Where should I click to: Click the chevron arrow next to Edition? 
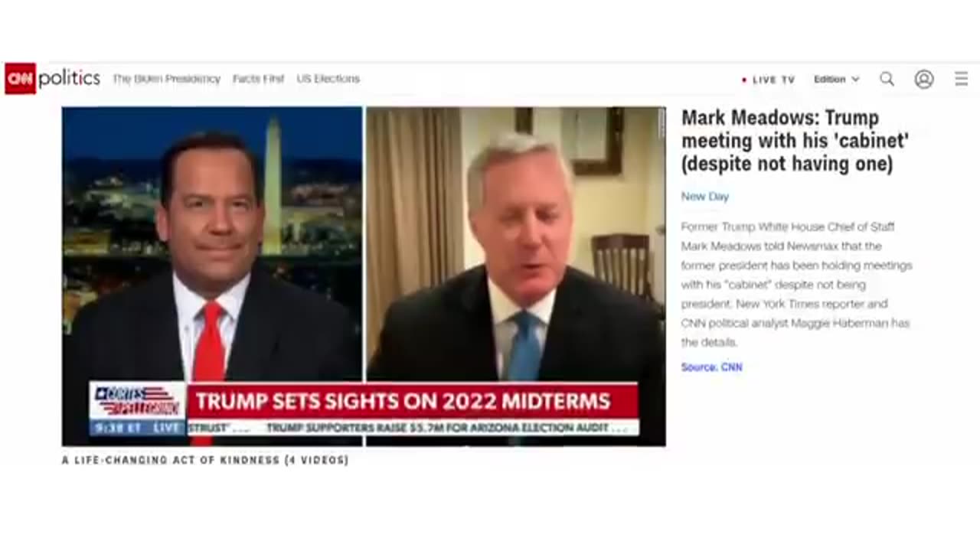point(855,80)
